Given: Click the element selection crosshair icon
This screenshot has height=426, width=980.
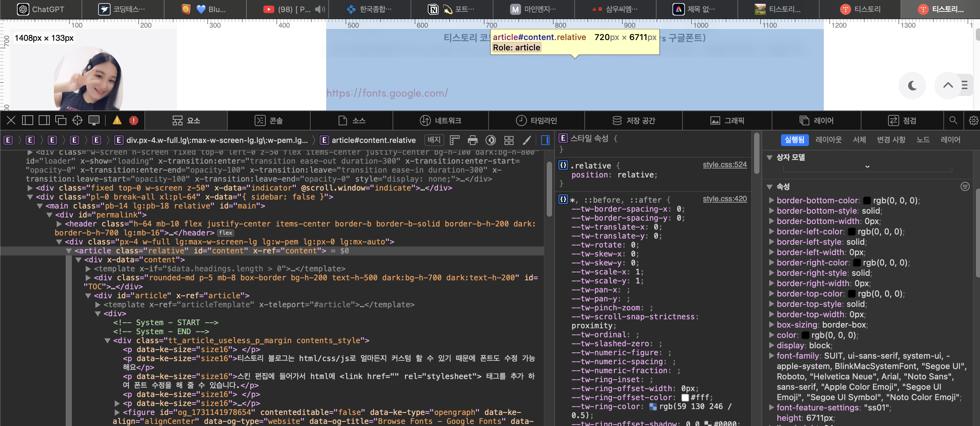Looking at the screenshot, I should pos(77,120).
